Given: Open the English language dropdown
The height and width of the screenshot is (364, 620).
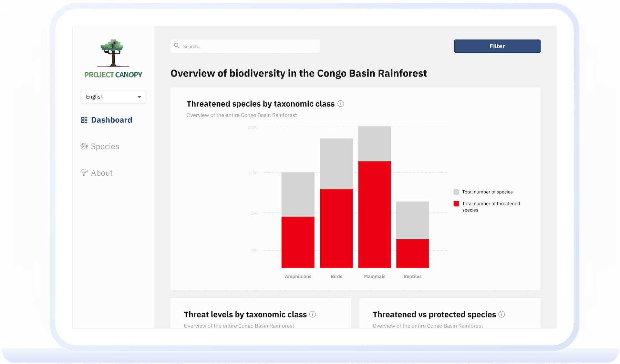Looking at the screenshot, I should 113,97.
